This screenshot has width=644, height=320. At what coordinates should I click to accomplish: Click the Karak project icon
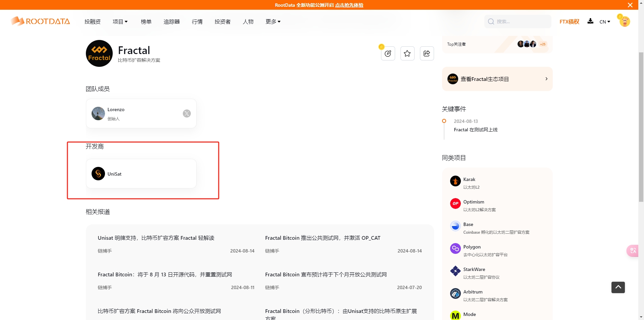(455, 181)
